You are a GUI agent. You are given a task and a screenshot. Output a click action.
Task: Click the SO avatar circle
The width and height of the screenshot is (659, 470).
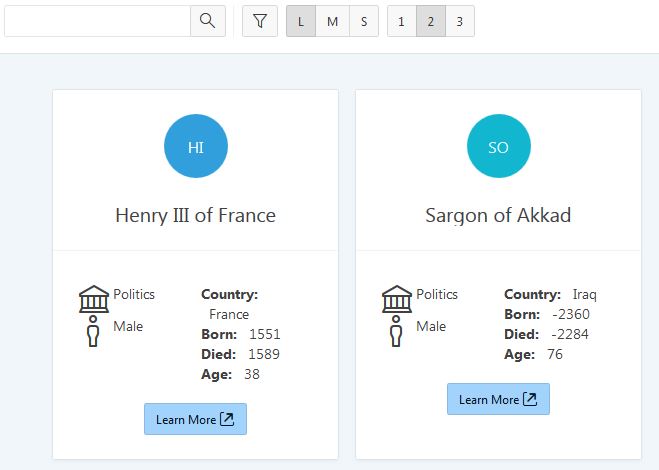coord(499,146)
